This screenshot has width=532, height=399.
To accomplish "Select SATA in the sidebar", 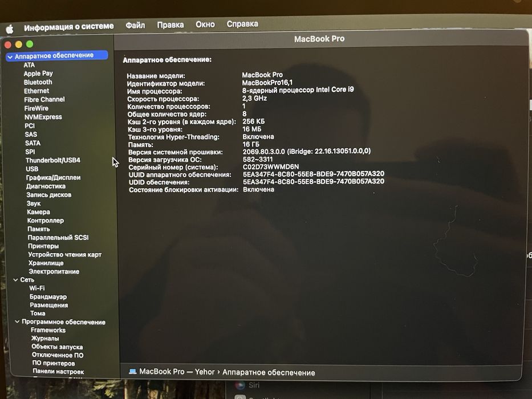I will (33, 143).
